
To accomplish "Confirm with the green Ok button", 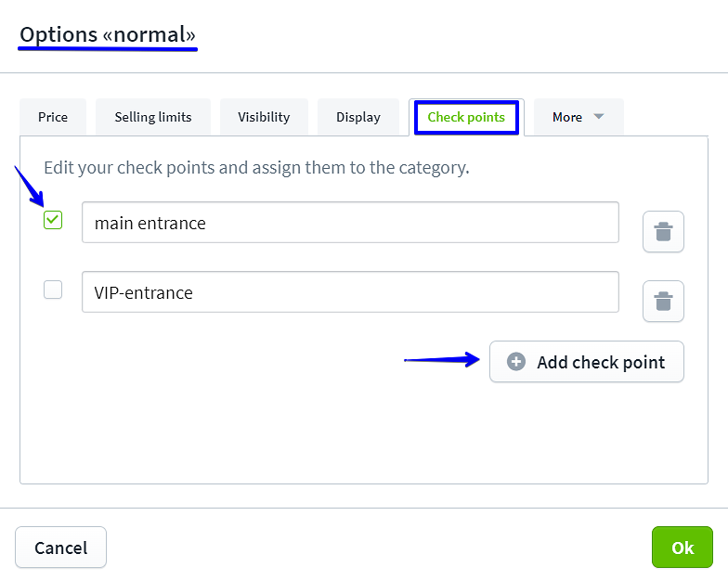I will pyautogui.click(x=682, y=548).
